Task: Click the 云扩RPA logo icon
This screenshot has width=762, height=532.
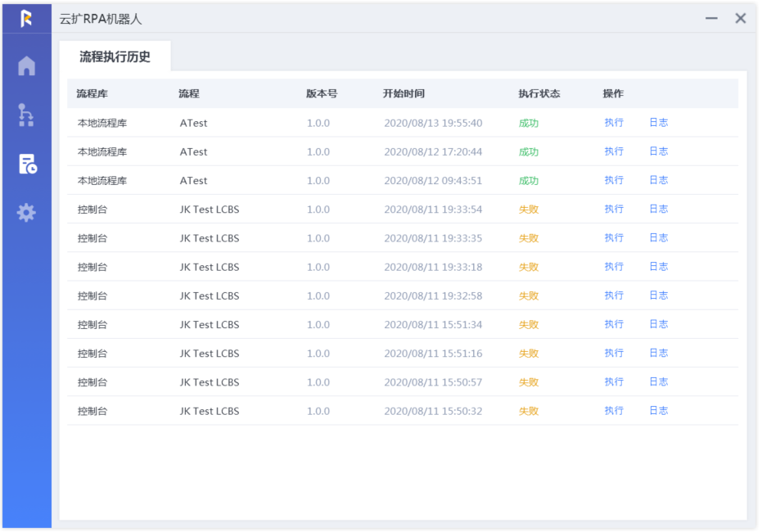Action: [27, 19]
